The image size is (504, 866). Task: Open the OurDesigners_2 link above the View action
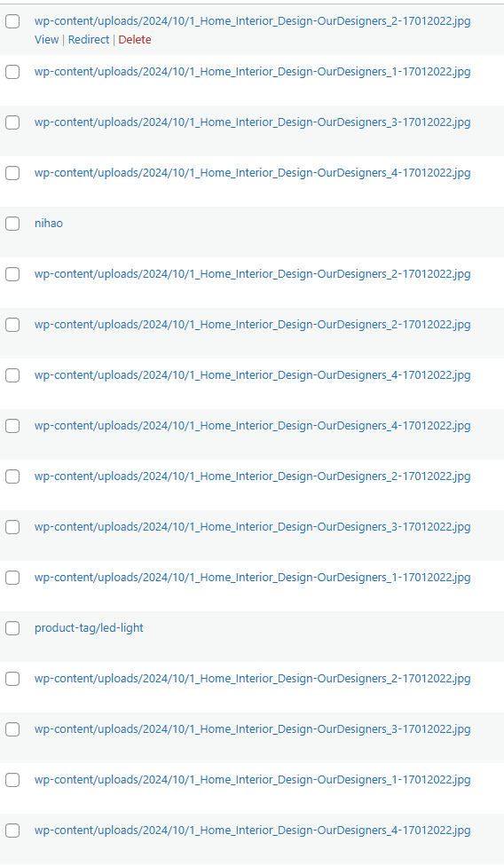(x=252, y=21)
